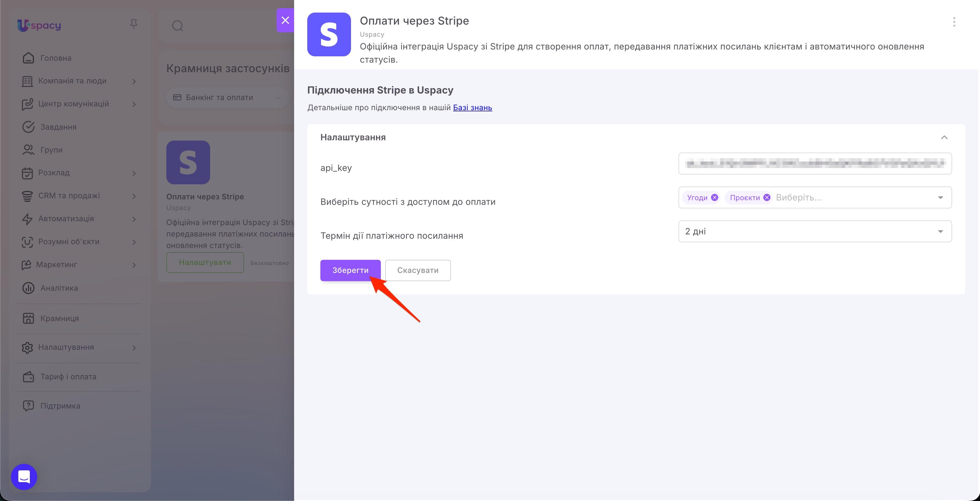Click the Головна home icon
The height and width of the screenshot is (501, 980).
coord(28,58)
